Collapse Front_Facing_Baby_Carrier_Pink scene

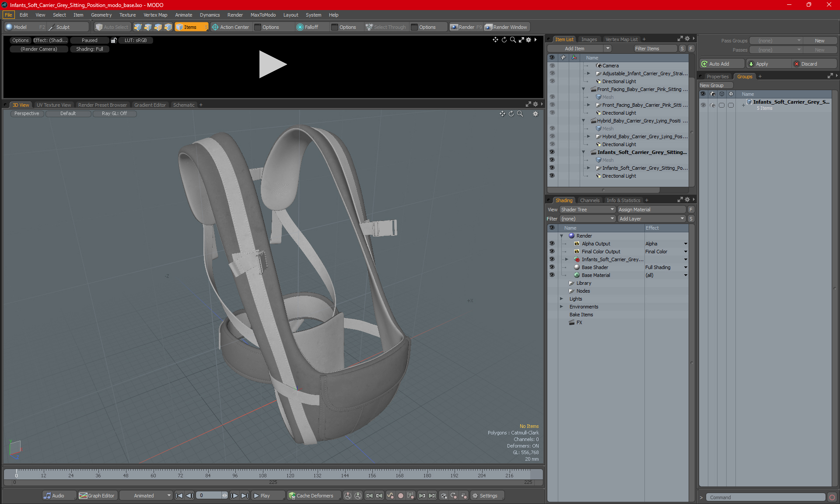583,89
